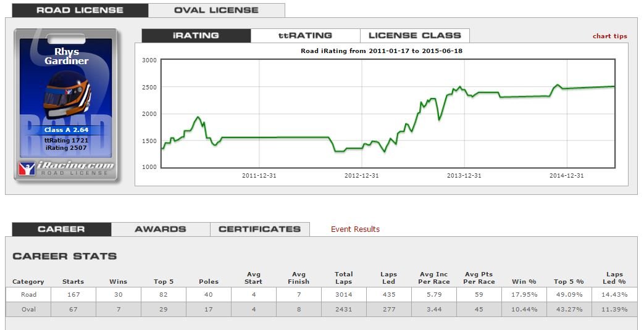
Task: Click the 1000 y-axis label
Action: tap(149, 167)
